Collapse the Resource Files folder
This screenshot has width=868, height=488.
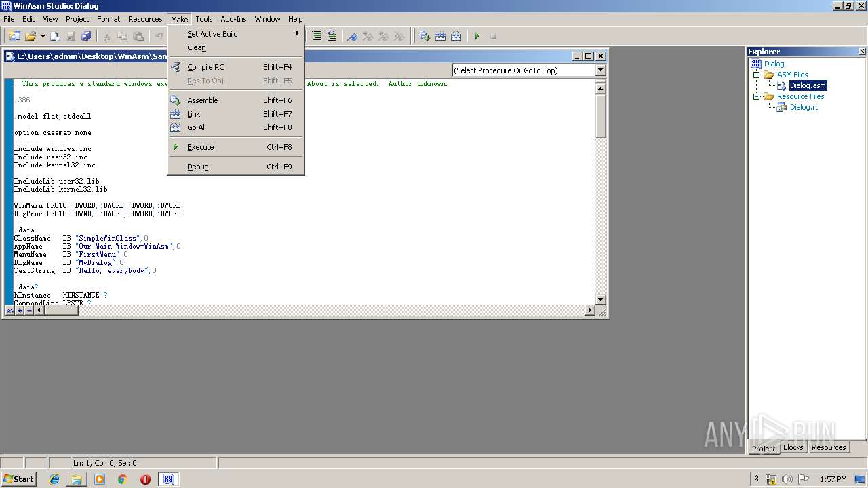(757, 96)
